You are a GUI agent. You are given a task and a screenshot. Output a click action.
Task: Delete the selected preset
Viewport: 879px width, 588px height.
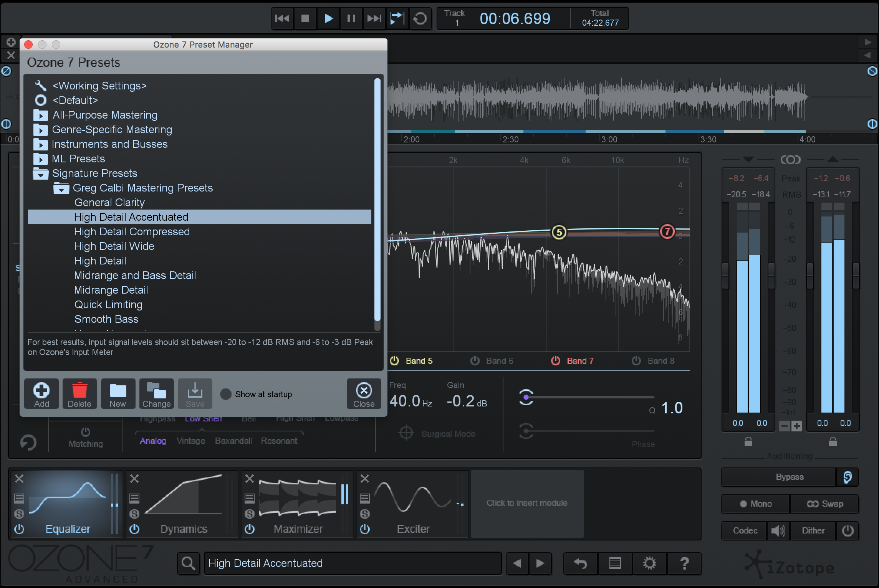79,394
